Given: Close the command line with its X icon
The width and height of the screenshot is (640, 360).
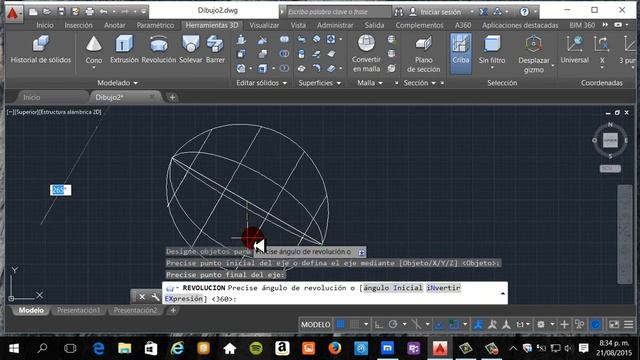Looking at the screenshot, I should pos(142,297).
